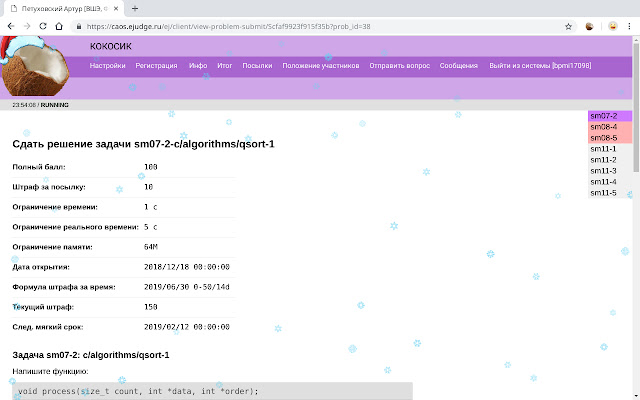
Task: Open the Сообщения page
Action: pos(459,66)
